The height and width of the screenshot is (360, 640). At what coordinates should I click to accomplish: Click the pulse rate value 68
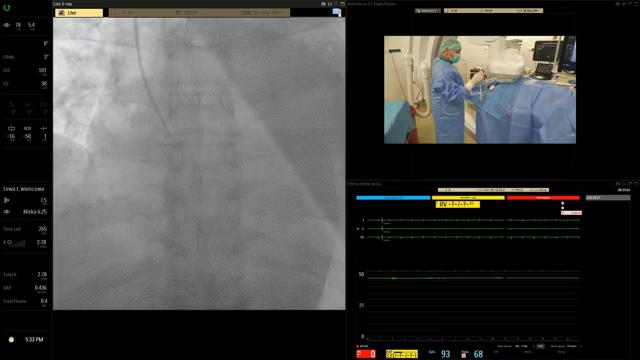coord(478,354)
